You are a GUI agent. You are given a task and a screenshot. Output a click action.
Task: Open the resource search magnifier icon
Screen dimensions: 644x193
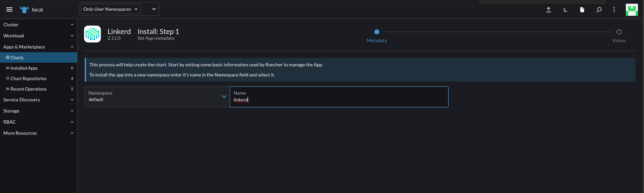[599, 10]
